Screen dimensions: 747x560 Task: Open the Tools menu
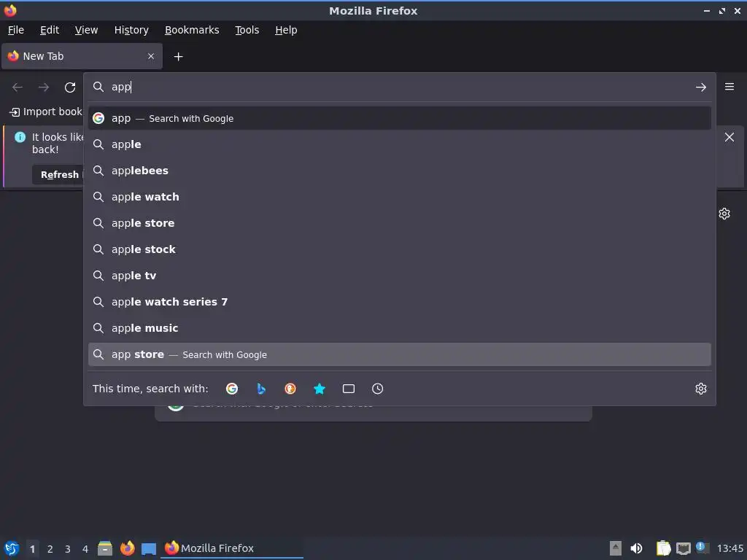click(247, 30)
